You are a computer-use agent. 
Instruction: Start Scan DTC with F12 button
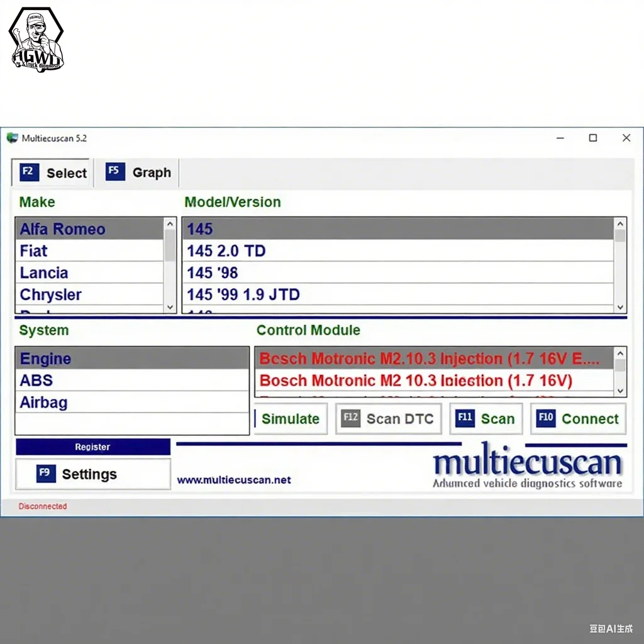pos(389,418)
